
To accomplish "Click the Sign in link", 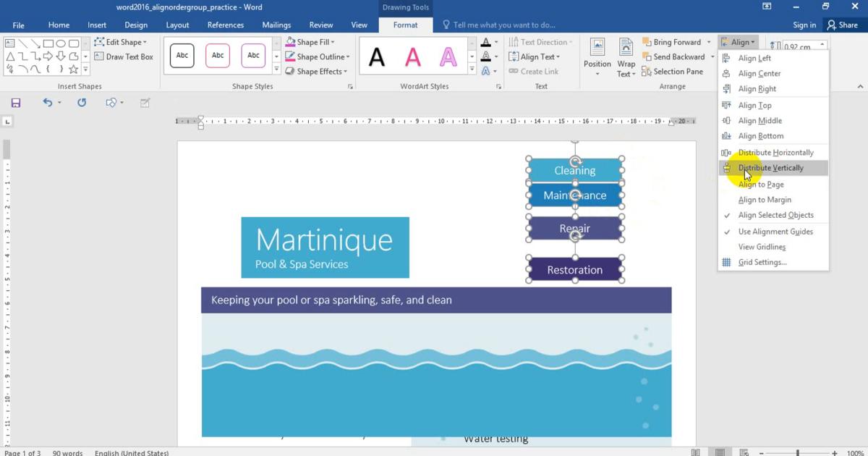I will tap(804, 25).
